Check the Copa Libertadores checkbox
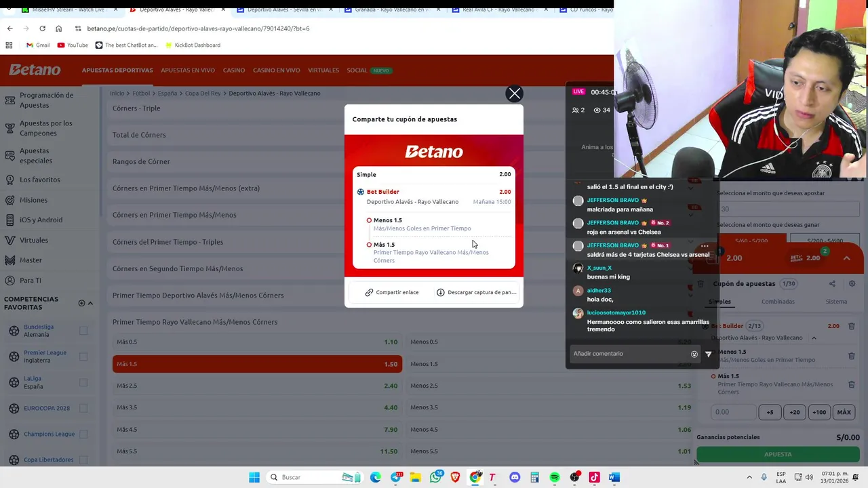The image size is (868, 488). pos(83,460)
